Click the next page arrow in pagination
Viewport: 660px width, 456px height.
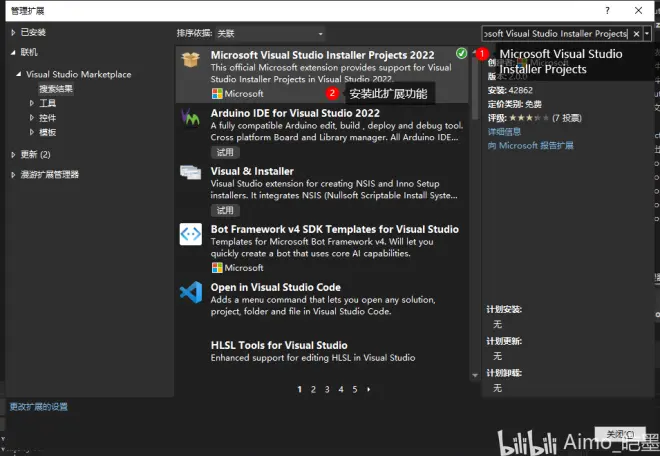[369, 389]
